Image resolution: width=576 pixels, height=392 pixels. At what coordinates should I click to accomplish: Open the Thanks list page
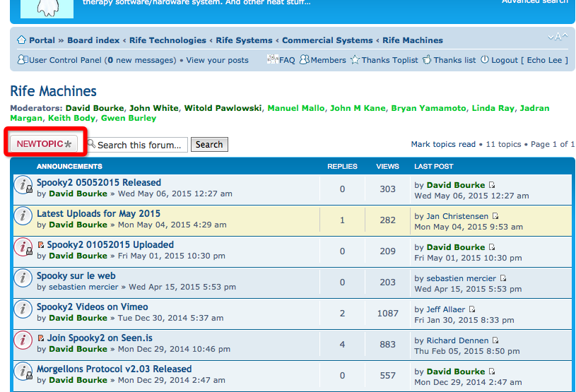click(x=454, y=60)
